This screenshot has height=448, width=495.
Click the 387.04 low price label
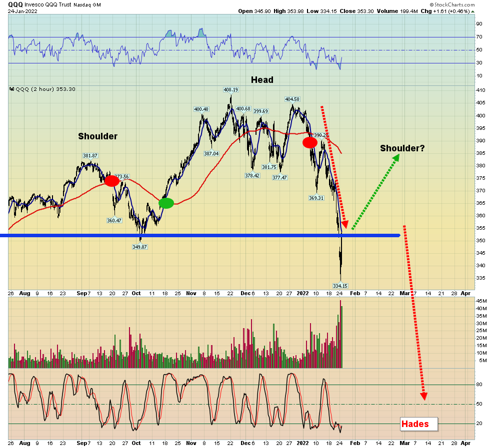[x=211, y=153]
